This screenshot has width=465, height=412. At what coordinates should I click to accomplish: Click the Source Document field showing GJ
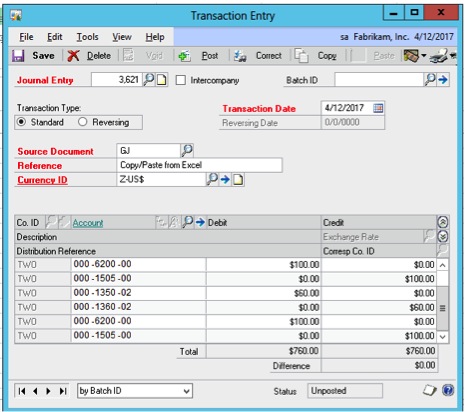148,151
